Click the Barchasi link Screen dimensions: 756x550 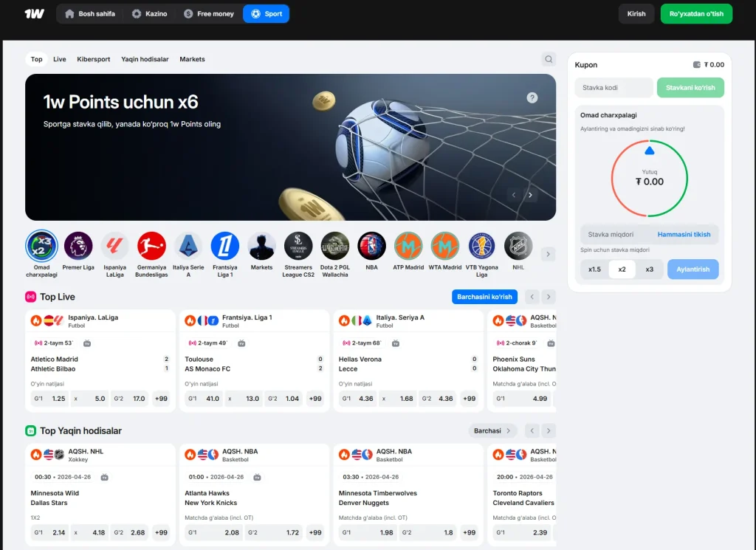point(492,431)
